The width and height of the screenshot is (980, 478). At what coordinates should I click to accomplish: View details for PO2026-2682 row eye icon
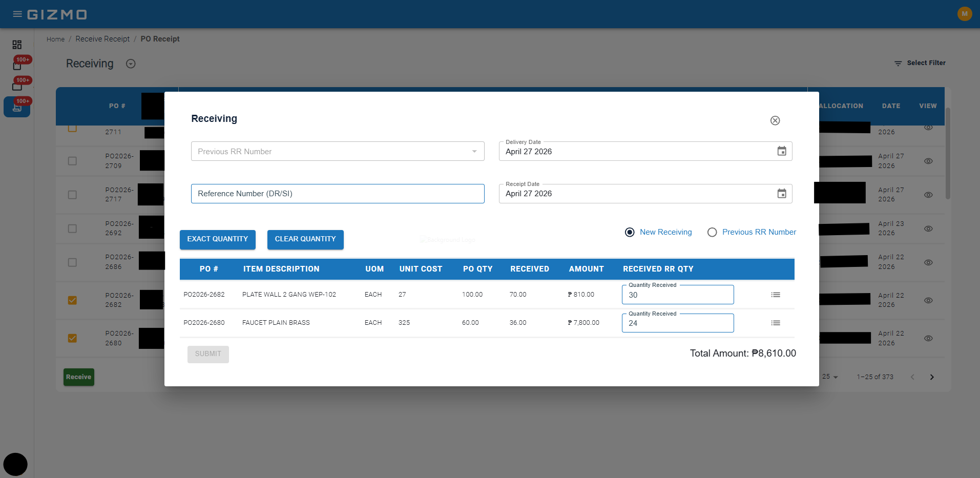tap(928, 300)
